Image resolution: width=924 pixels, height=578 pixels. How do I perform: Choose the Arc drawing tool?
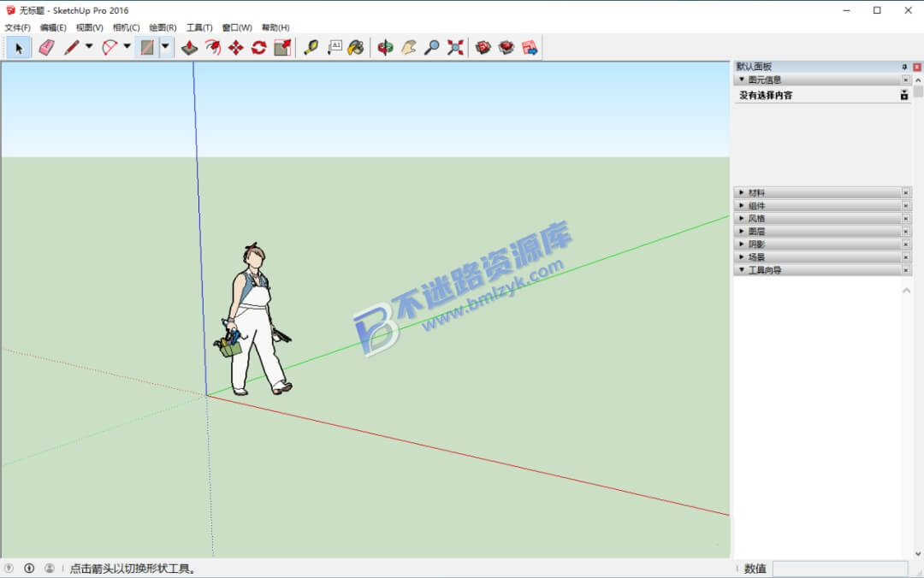(110, 48)
